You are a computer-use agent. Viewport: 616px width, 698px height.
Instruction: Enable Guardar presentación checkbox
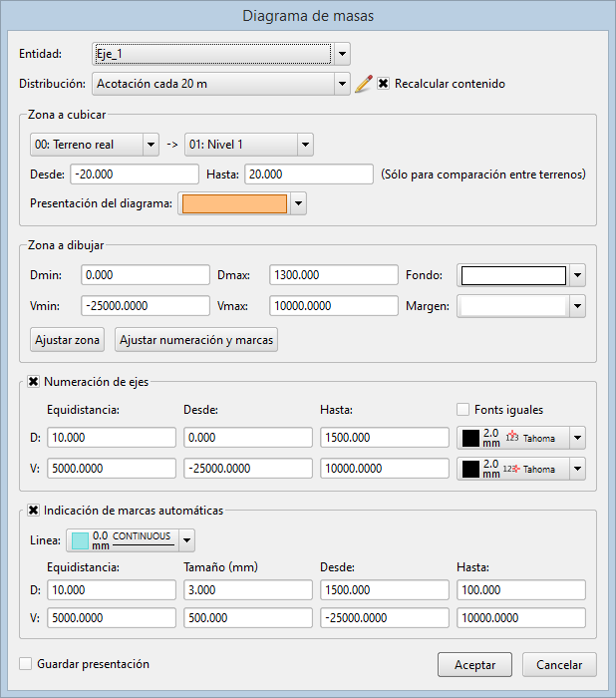pyautogui.click(x=25, y=664)
